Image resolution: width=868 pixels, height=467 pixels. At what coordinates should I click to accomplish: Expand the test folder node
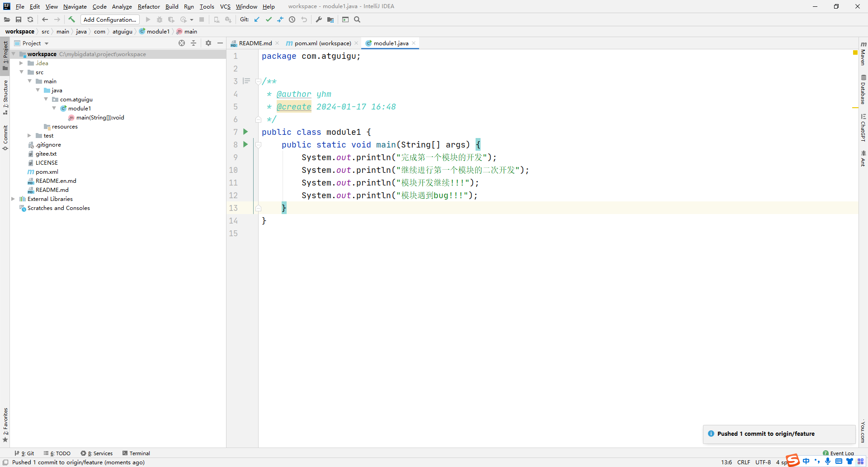tap(29, 136)
